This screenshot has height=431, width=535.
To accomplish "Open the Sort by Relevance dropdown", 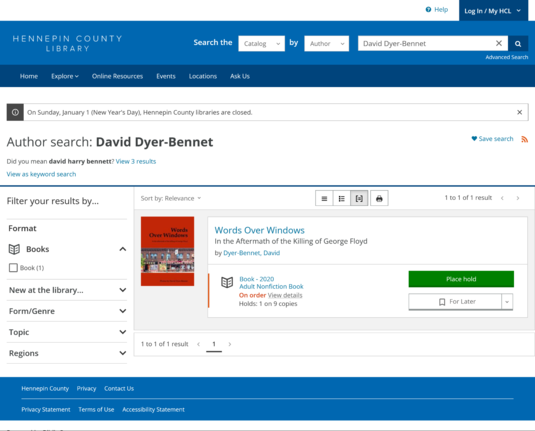I will pos(171,198).
